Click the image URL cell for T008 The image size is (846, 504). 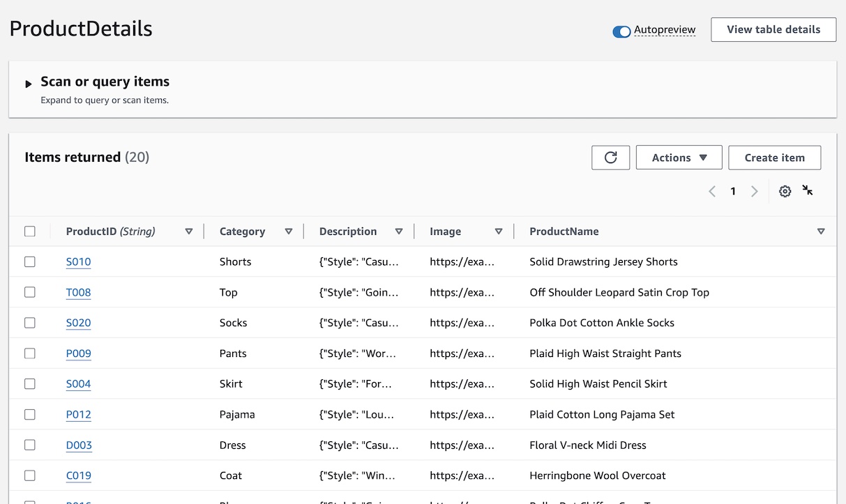click(462, 292)
